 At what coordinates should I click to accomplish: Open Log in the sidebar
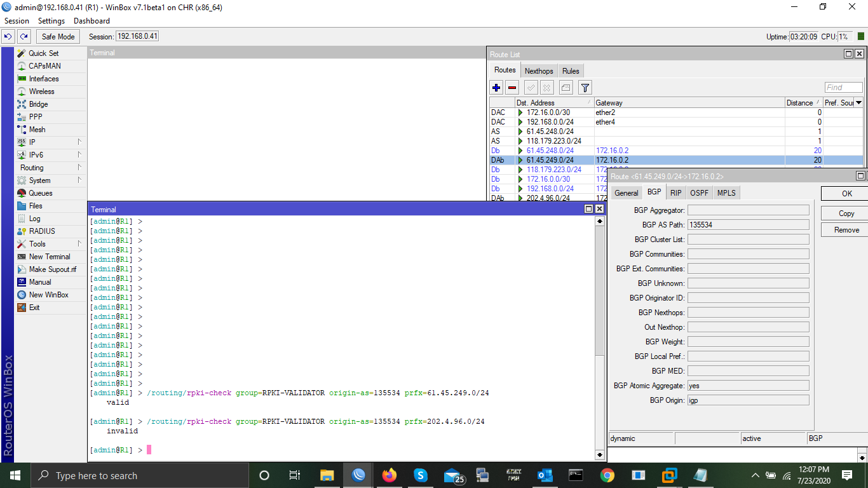click(34, 219)
